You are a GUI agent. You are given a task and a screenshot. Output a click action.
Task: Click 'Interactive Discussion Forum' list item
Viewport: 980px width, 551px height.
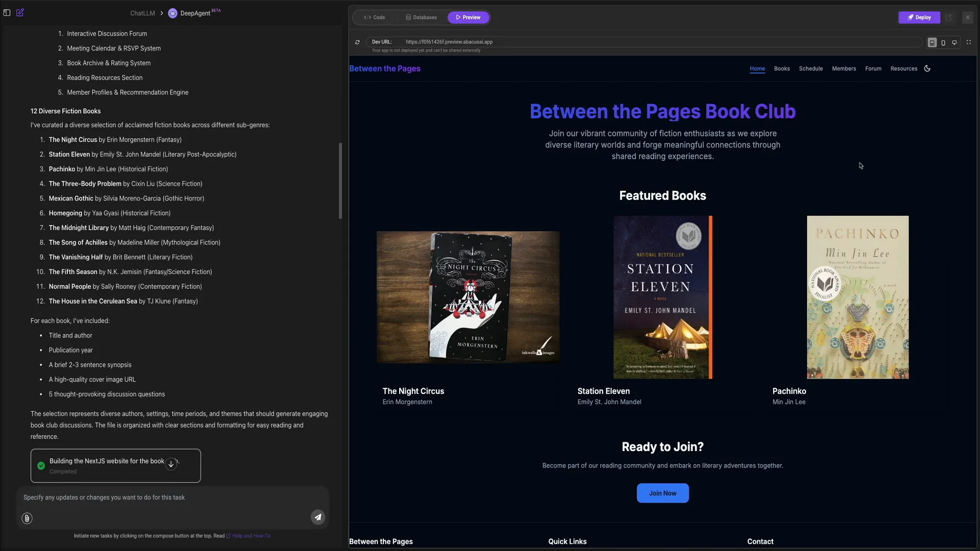pos(107,34)
